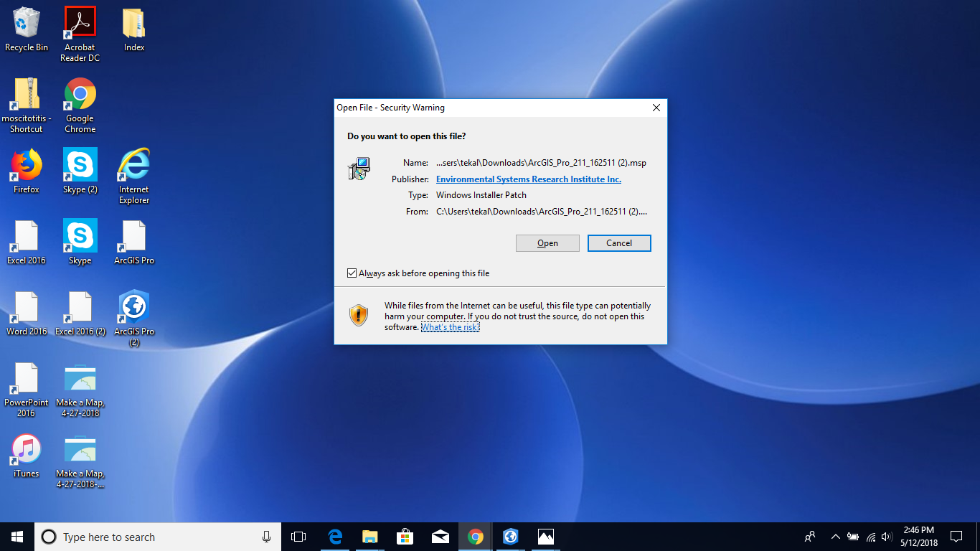Show hidden system tray icons

[835, 537]
